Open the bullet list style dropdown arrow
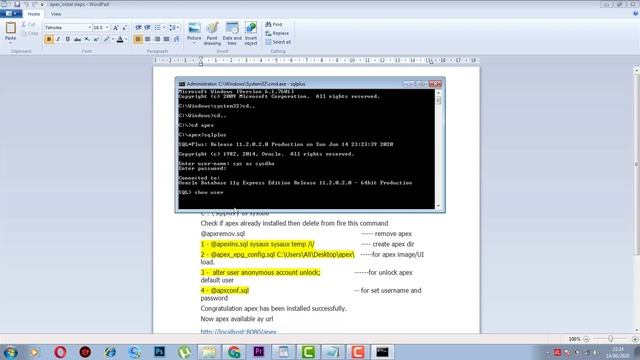 [x=164, y=28]
